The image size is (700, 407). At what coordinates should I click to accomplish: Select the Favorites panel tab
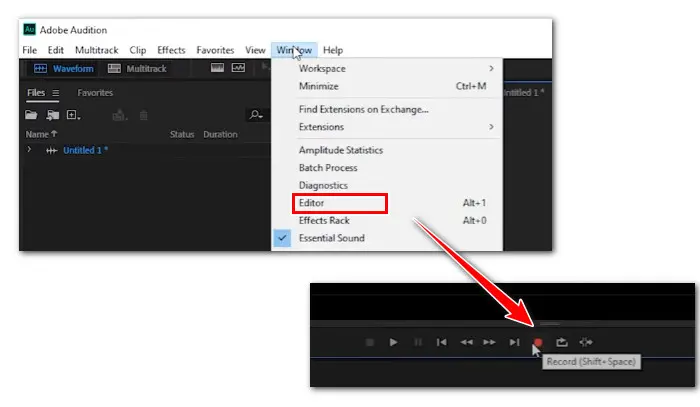tap(95, 93)
